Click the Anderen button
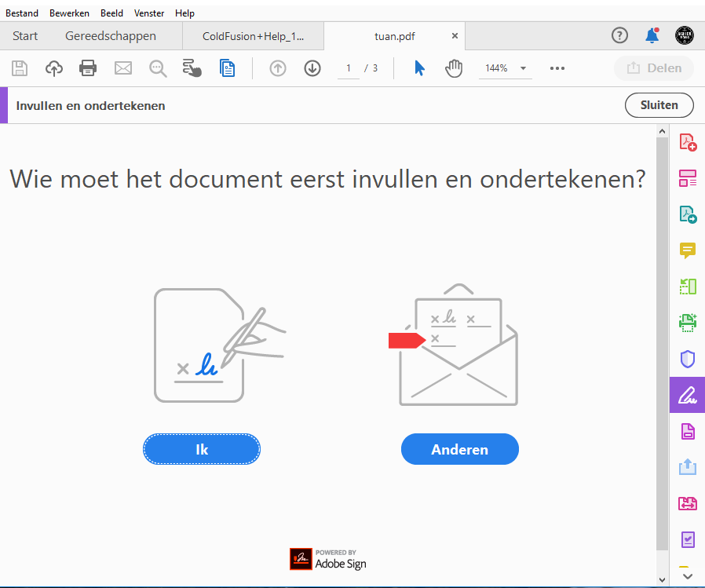 [x=460, y=448]
